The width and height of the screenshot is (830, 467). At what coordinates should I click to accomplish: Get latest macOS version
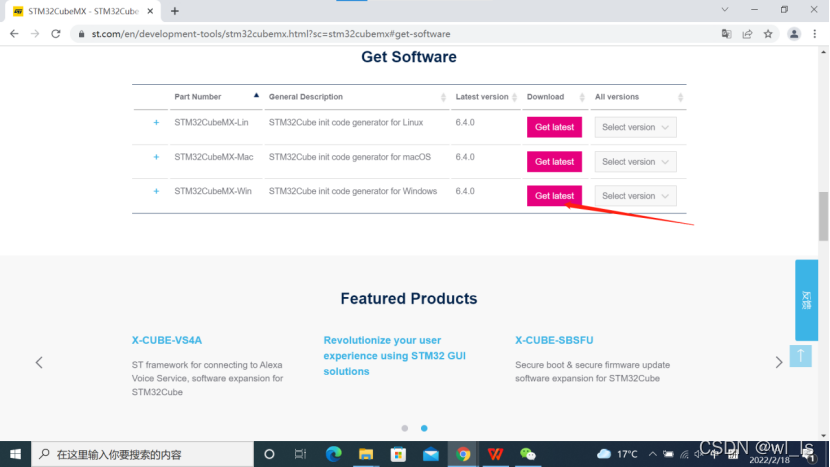pyautogui.click(x=554, y=161)
